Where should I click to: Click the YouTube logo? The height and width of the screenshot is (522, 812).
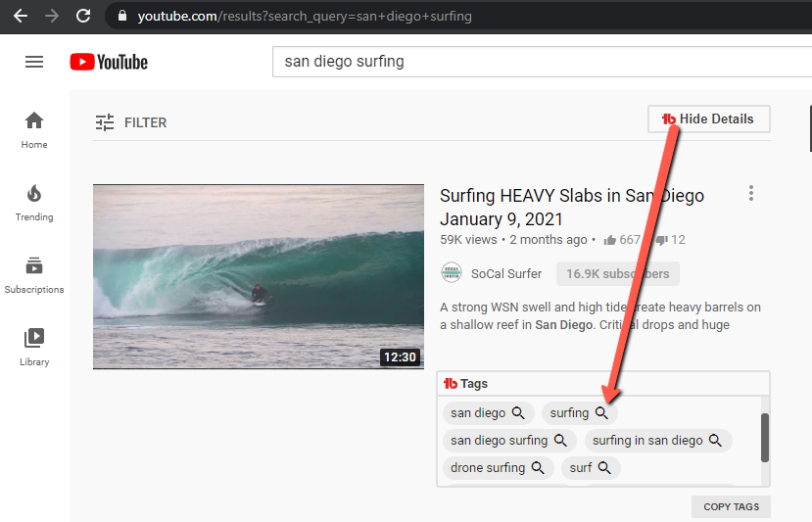coord(109,62)
